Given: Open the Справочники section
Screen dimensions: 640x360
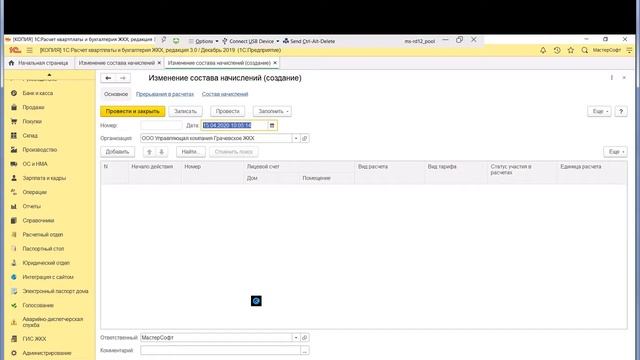Looking at the screenshot, I should coord(38,220).
